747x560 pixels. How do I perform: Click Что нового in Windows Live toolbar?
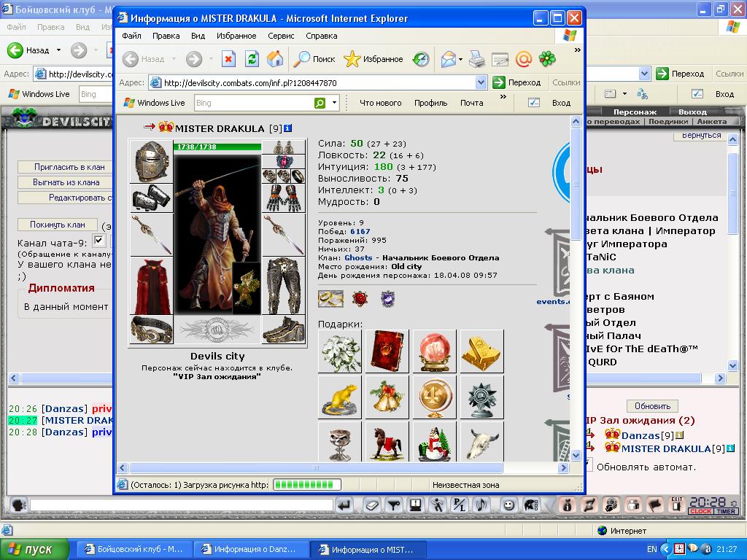(x=381, y=103)
